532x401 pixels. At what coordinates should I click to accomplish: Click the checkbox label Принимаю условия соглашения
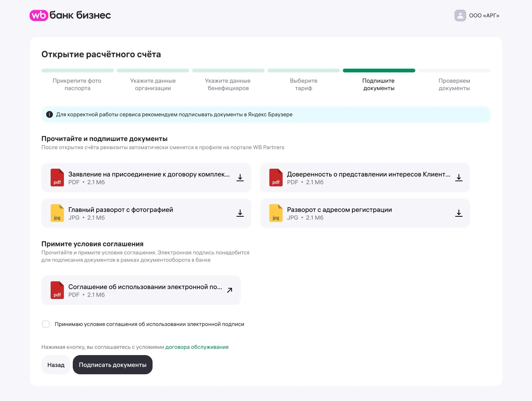(x=149, y=324)
